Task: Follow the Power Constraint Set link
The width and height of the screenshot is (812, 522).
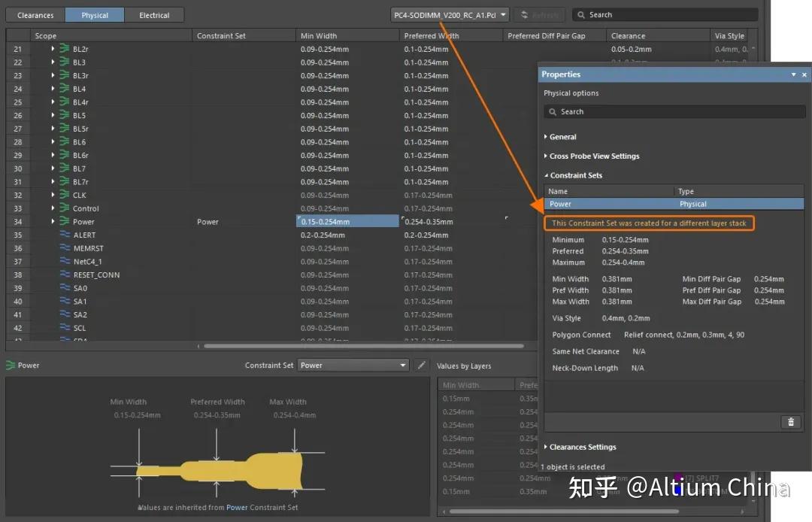Action: (x=237, y=508)
